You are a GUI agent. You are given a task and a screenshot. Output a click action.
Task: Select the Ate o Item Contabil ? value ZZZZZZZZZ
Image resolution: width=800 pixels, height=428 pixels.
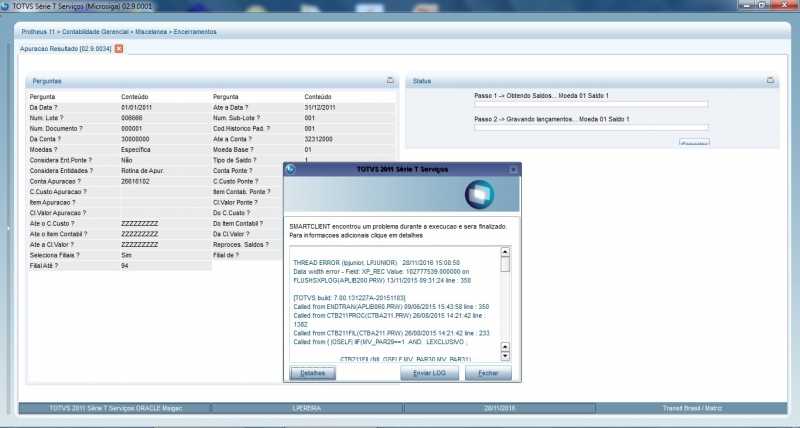140,234
